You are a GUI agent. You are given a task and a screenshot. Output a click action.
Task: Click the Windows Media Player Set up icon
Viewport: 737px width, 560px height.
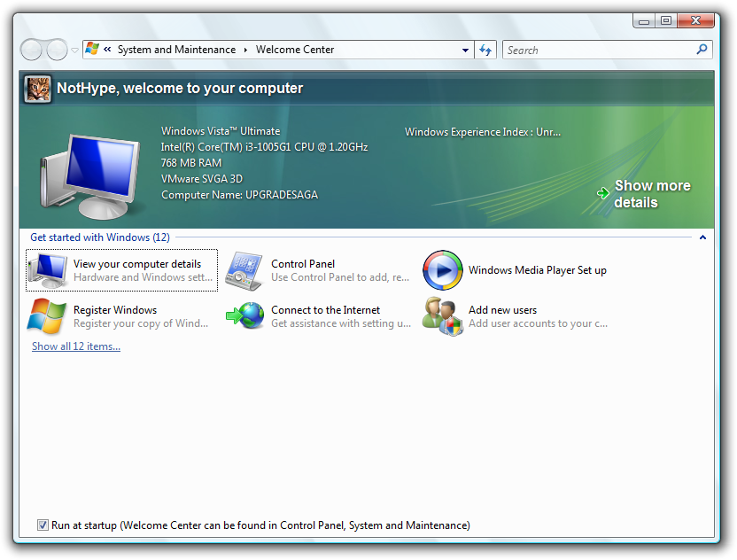(x=442, y=270)
